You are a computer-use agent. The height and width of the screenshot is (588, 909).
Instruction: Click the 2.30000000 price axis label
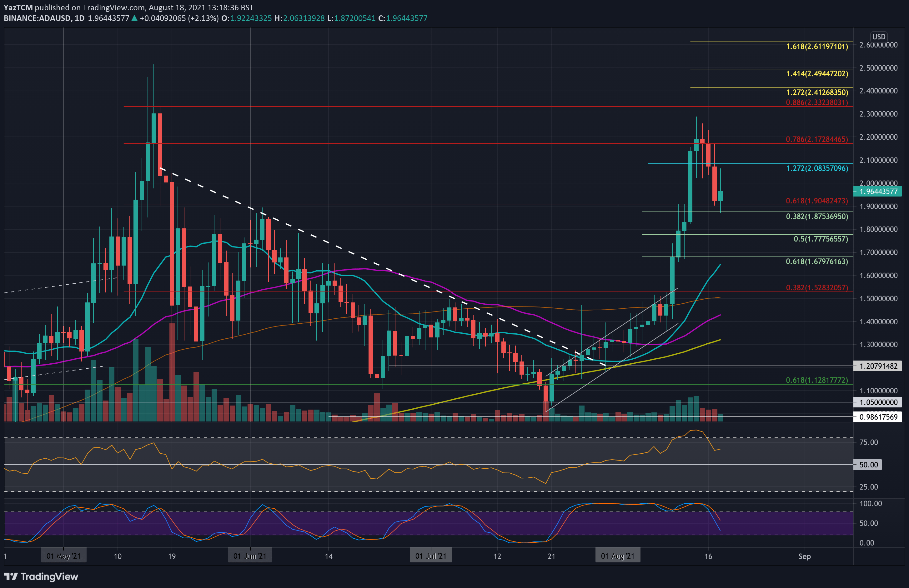(x=878, y=114)
